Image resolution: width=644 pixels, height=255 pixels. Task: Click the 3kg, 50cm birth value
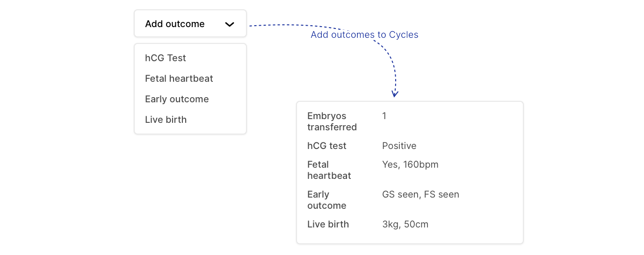(x=405, y=224)
